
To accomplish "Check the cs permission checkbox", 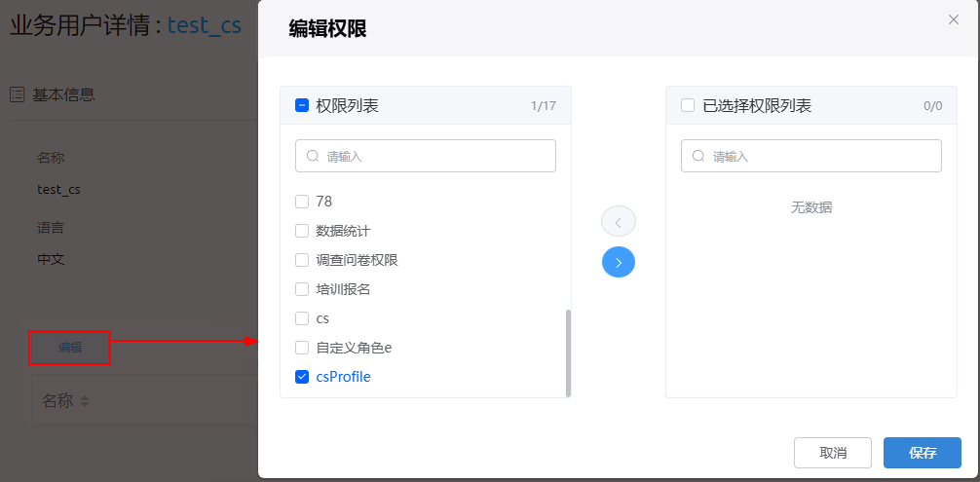I will pyautogui.click(x=302, y=318).
